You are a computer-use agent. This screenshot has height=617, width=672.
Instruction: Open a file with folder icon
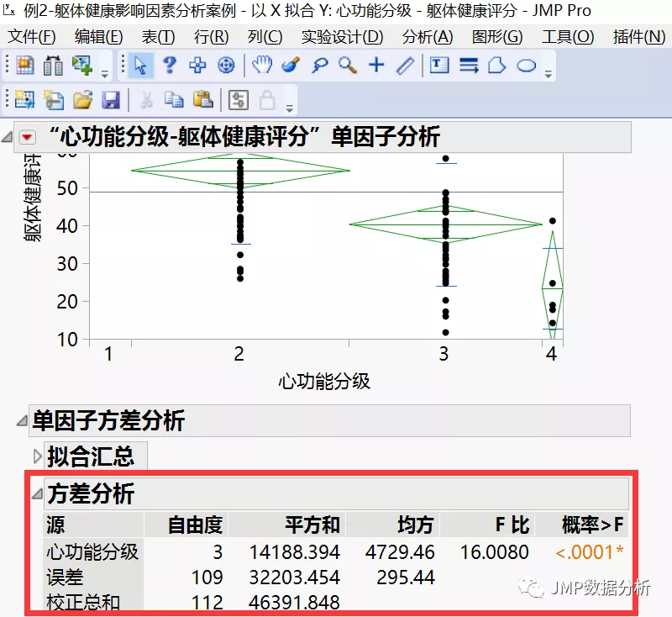(82, 100)
